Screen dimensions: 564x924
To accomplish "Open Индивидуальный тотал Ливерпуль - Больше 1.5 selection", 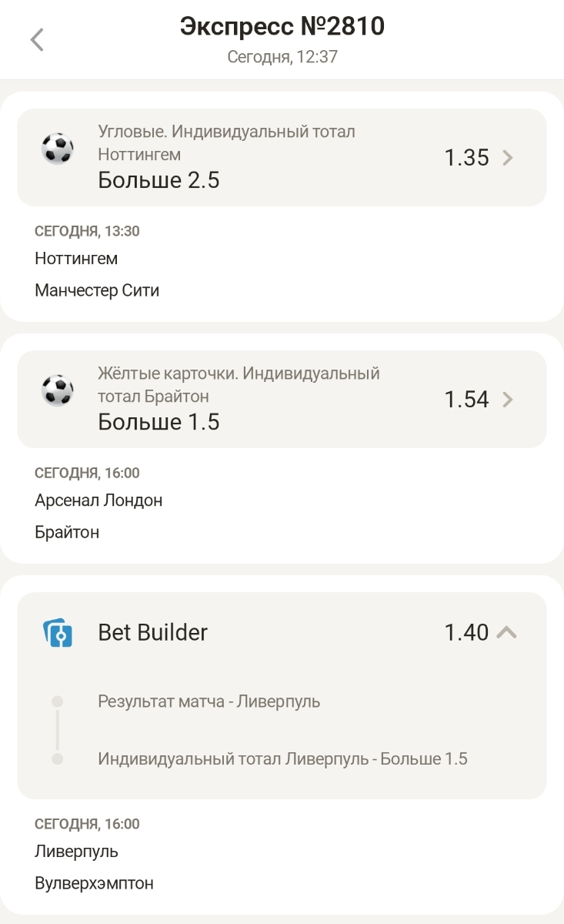I will [x=282, y=759].
